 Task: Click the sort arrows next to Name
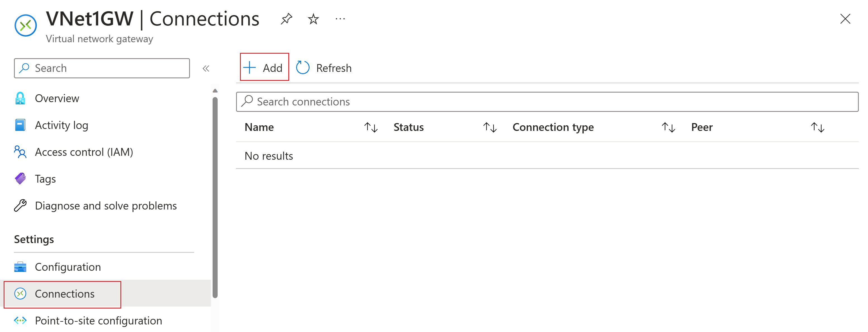pos(371,127)
